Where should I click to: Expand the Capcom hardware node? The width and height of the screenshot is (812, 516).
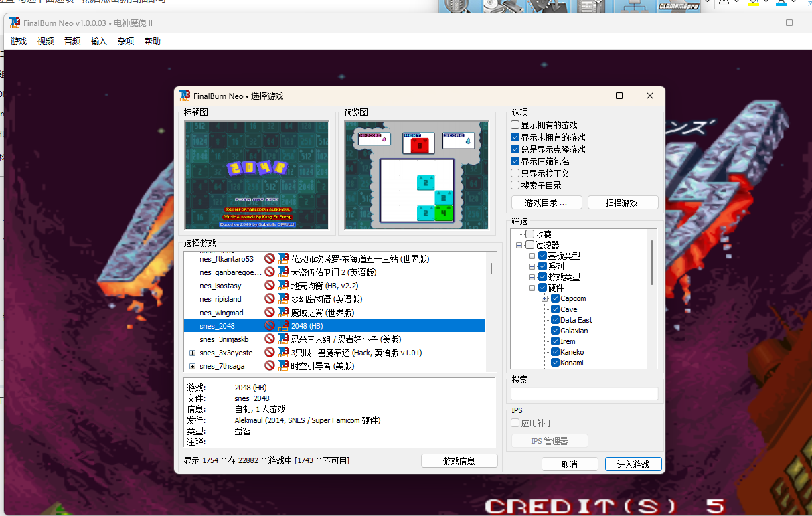(x=545, y=298)
